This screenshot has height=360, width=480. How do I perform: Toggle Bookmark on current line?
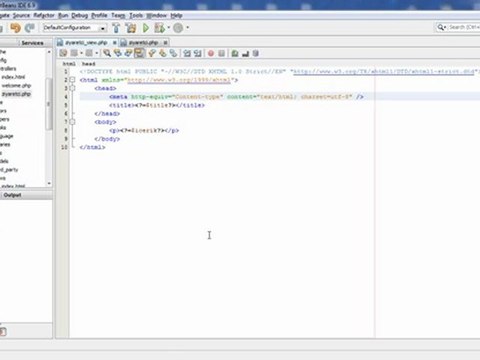(x=173, y=53)
